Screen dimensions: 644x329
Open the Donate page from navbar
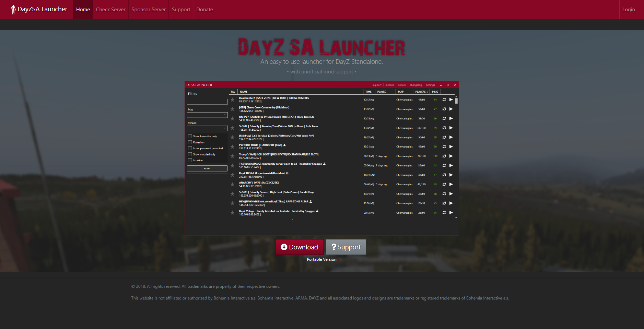205,10
